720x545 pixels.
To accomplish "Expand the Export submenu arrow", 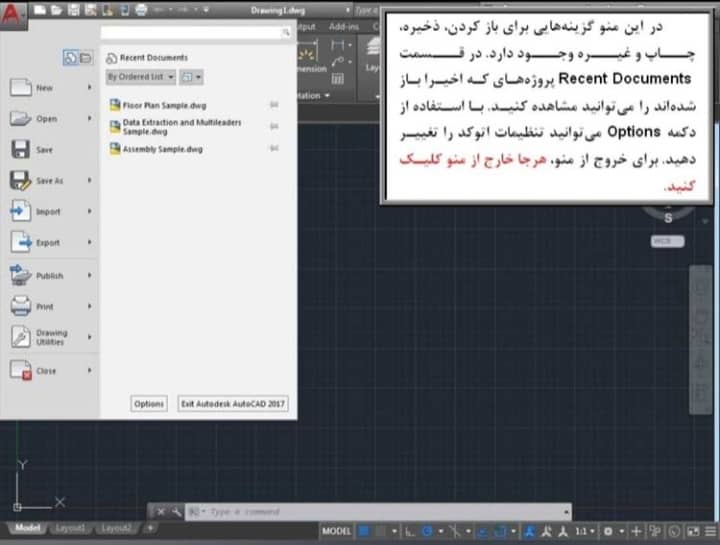I will tap(89, 243).
